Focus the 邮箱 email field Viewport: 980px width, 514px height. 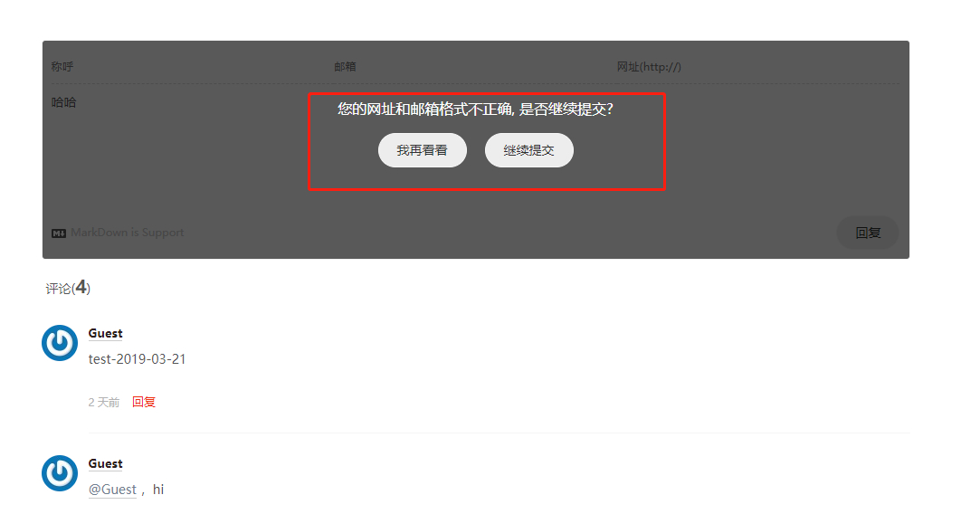coord(470,67)
